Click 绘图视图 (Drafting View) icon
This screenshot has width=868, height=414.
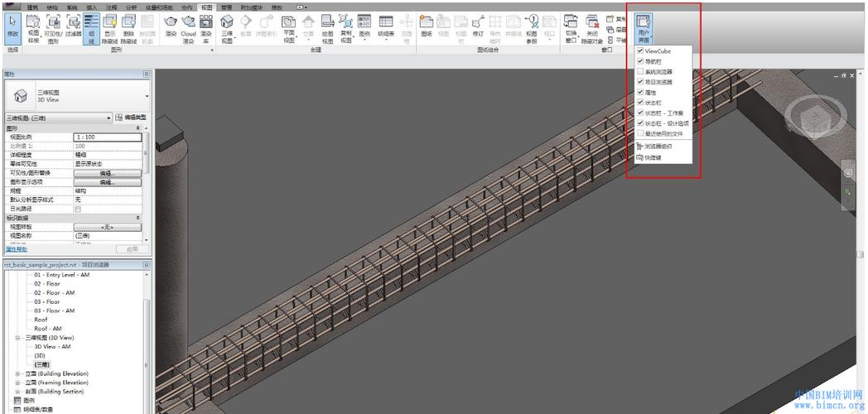click(328, 29)
